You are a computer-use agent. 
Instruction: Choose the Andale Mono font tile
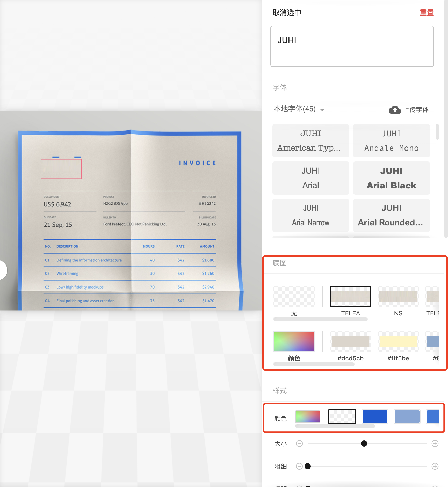391,141
